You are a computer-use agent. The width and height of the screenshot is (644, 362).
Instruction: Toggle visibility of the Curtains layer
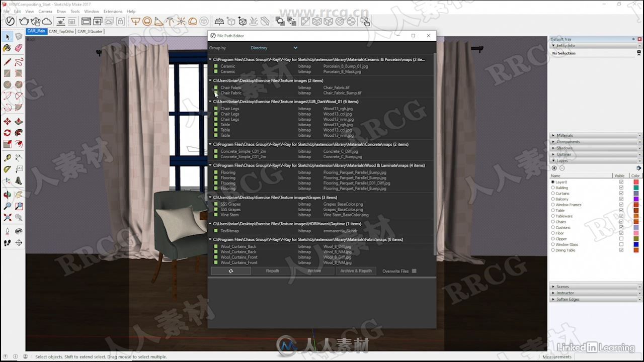click(621, 193)
